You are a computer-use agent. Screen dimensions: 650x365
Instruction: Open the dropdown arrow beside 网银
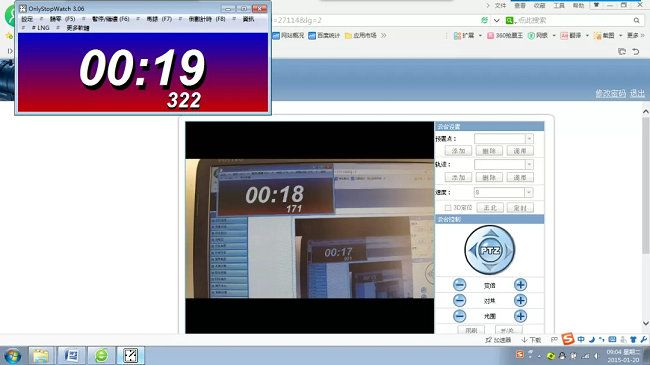point(554,36)
